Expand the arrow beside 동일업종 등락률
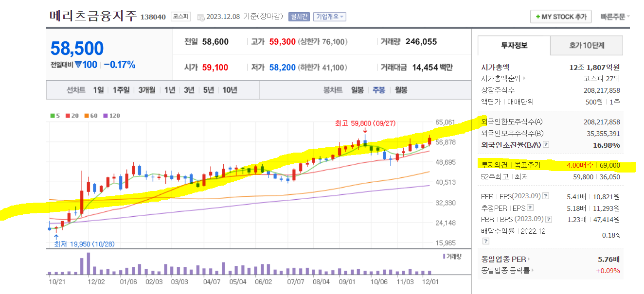The width and height of the screenshot is (644, 294). click(533, 271)
